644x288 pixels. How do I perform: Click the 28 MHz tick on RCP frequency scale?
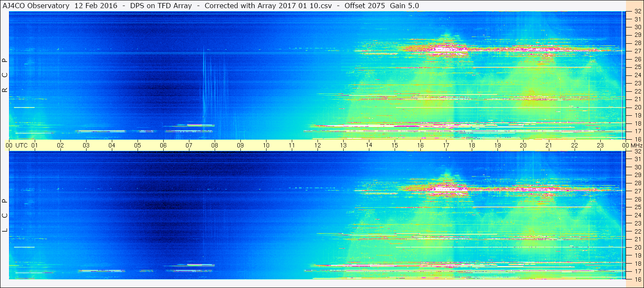tap(637, 43)
